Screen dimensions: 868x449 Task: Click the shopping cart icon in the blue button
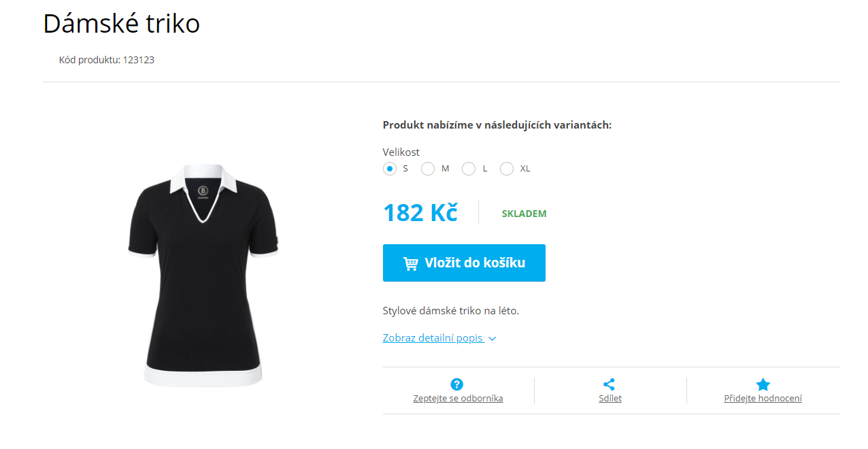point(410,263)
